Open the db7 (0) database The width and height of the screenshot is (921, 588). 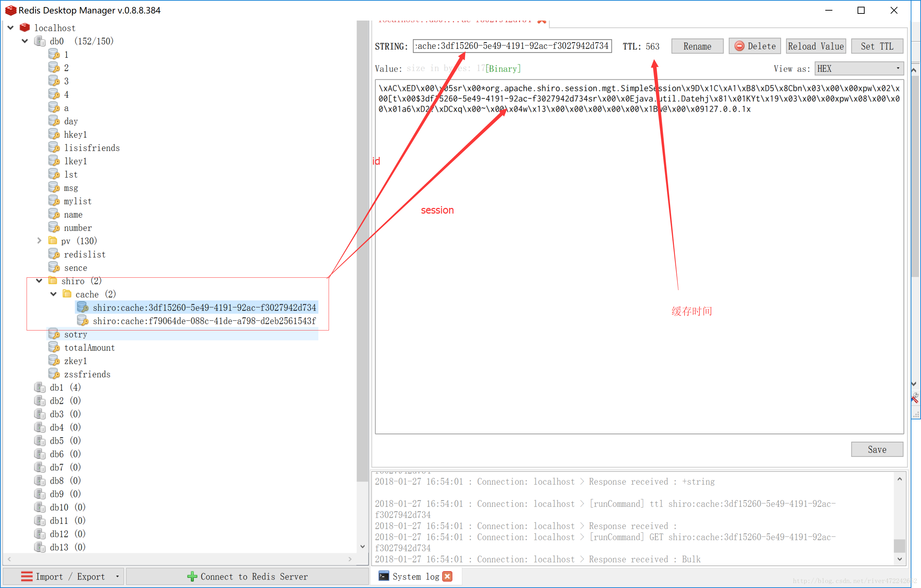[65, 467]
